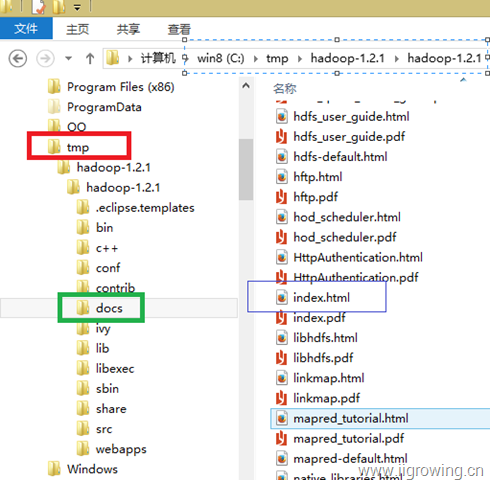Click the navigation pane scroll up arrow
The width and height of the screenshot is (490, 480).
tap(246, 86)
